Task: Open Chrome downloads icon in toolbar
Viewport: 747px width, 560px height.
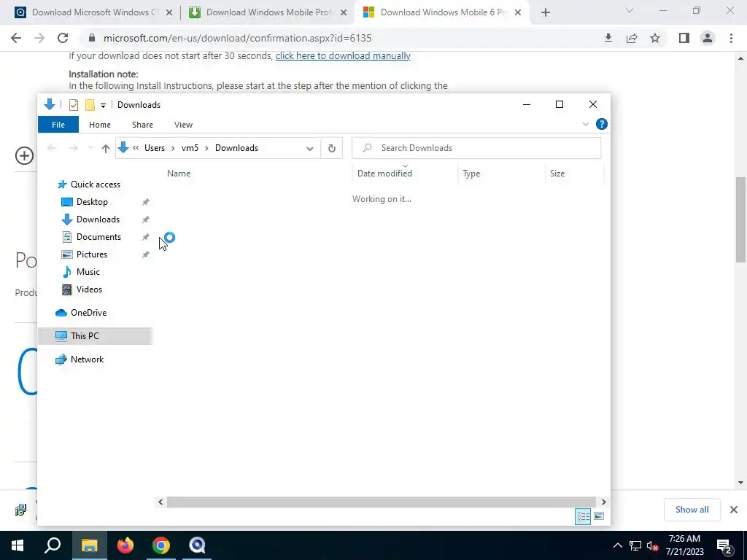Action: click(608, 38)
